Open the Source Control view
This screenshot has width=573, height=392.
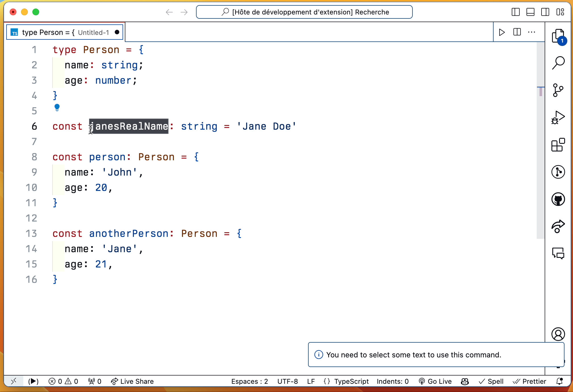558,90
